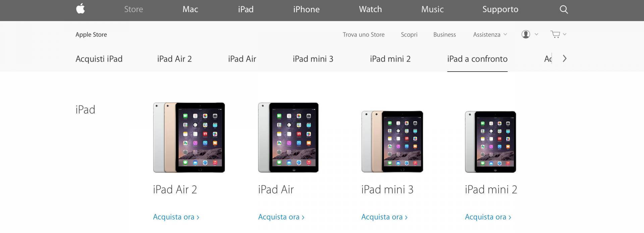
Task: Click the iPad Air product image
Action: [x=288, y=138]
